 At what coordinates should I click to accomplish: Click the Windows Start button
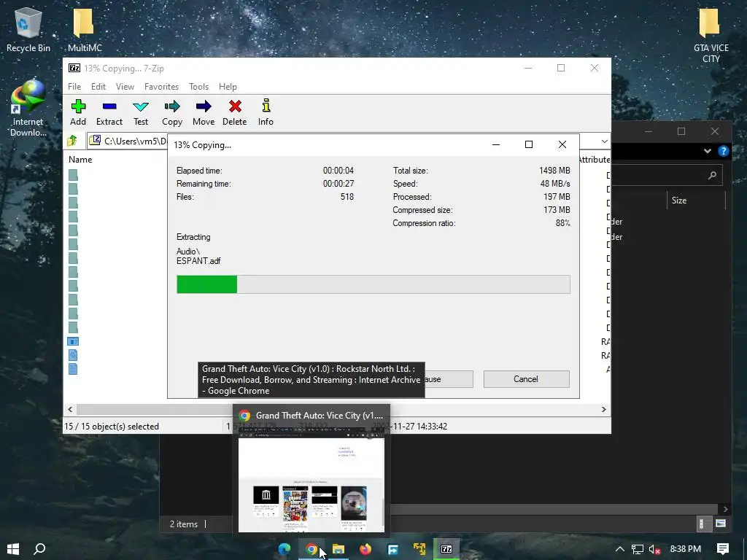pyautogui.click(x=13, y=549)
